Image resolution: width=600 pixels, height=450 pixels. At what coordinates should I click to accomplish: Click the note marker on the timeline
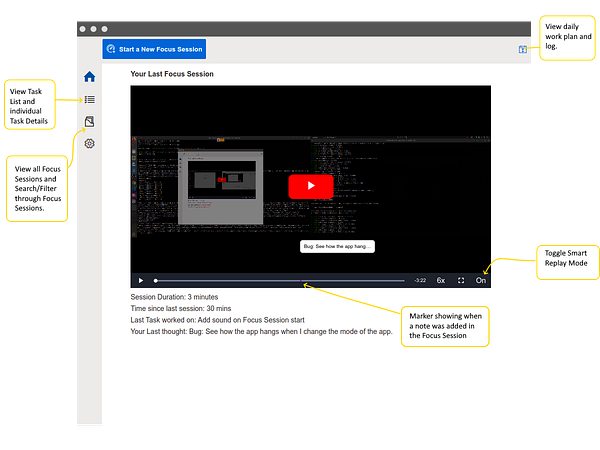point(303,280)
